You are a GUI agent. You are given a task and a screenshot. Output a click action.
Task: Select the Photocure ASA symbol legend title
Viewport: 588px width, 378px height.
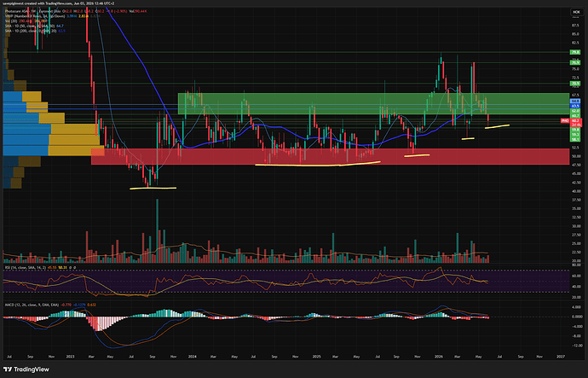pos(33,11)
